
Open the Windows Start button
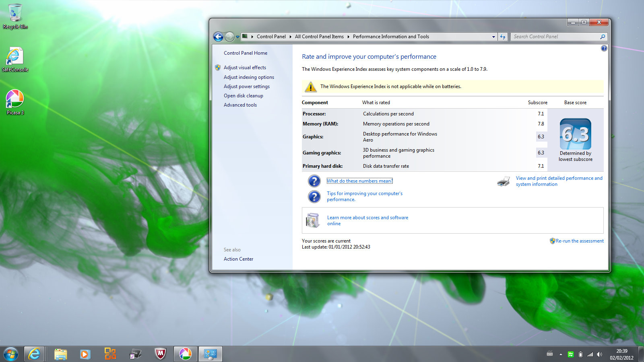click(x=11, y=354)
